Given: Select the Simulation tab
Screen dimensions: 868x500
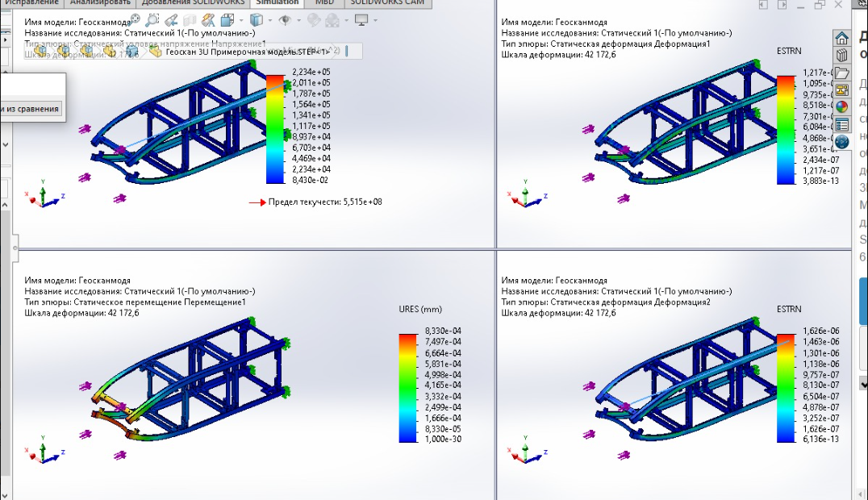Looking at the screenshot, I should point(277,3).
